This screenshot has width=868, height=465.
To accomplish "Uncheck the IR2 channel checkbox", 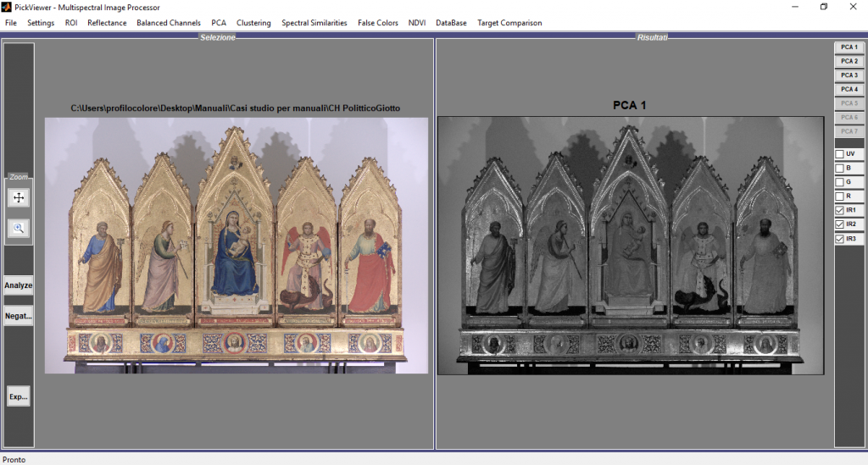I will pyautogui.click(x=840, y=224).
